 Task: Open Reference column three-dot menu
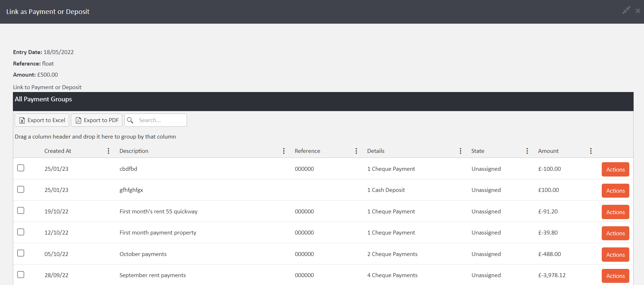tap(356, 151)
